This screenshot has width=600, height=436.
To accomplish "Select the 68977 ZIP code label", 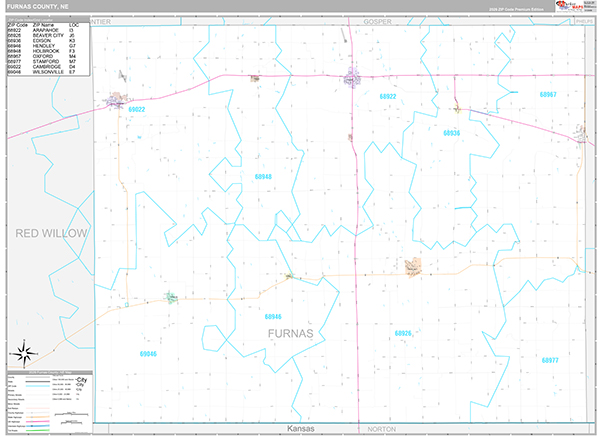I will tap(549, 359).
